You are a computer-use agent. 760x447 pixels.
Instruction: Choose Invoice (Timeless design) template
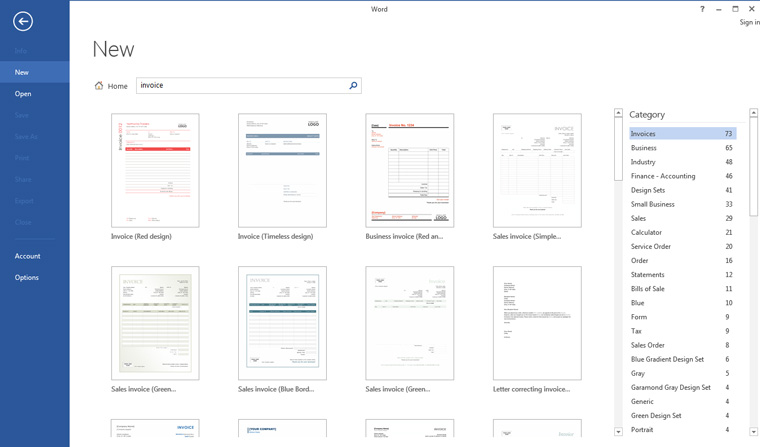(x=282, y=170)
